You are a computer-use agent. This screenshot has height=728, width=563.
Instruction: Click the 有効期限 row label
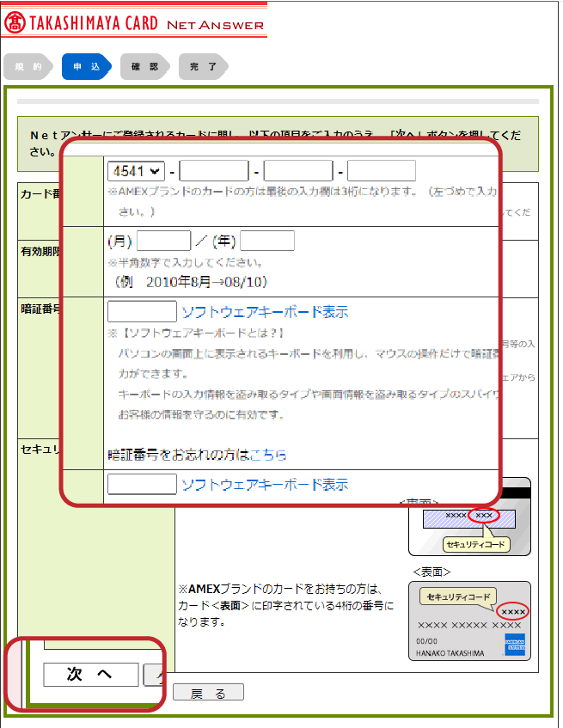pos(41,252)
